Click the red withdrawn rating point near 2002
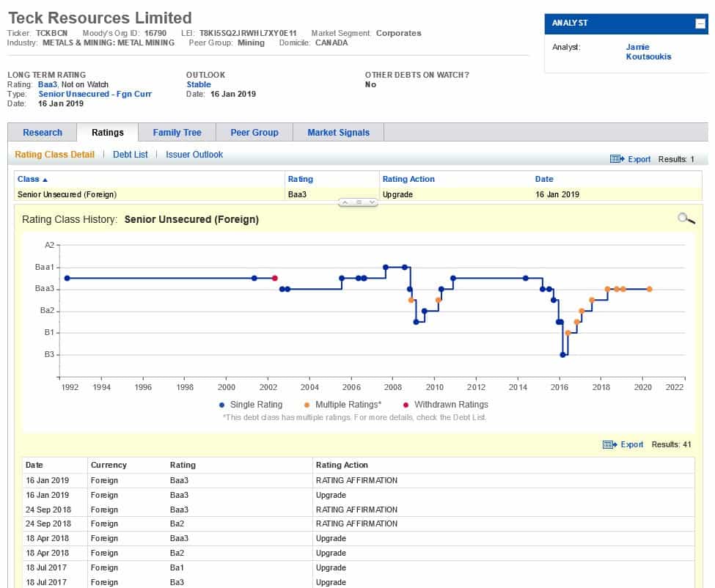Screen dimensions: 715x588 click(x=275, y=278)
